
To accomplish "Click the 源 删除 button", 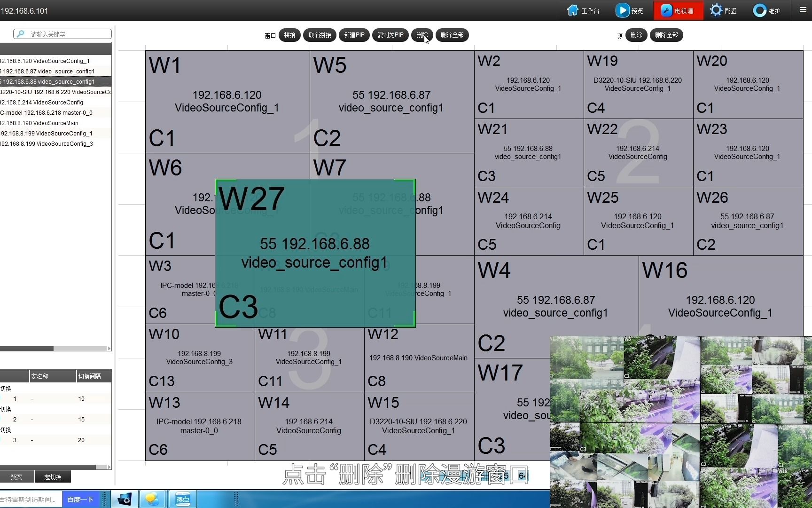I will point(636,35).
